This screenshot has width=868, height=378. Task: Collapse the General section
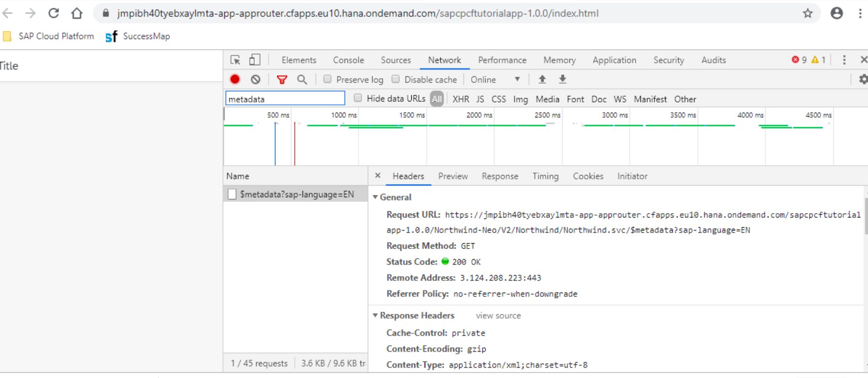click(375, 197)
